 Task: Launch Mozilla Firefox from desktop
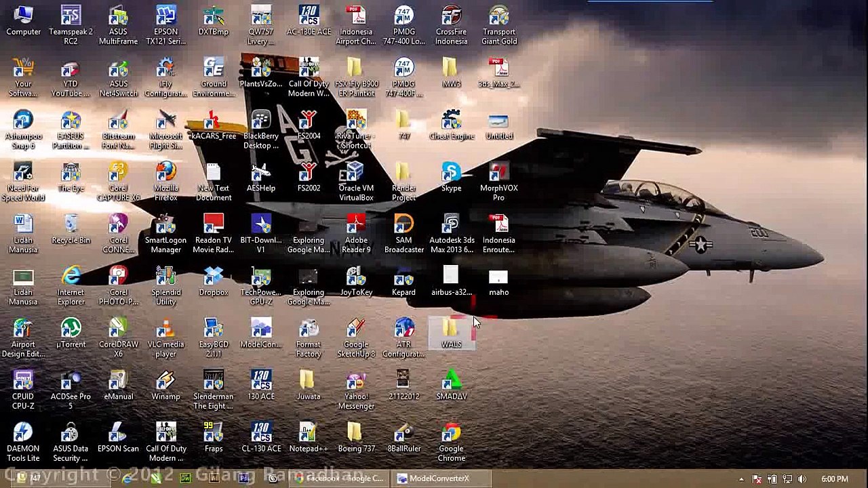click(x=165, y=182)
